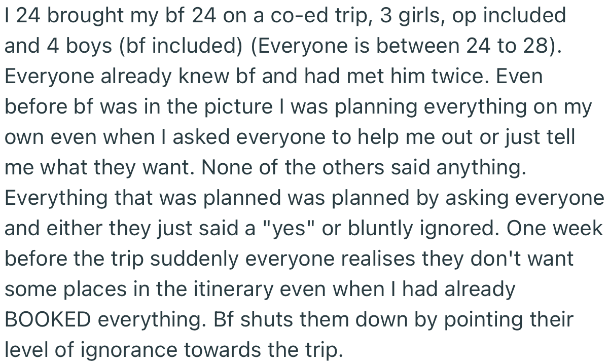Click the word "BOOKED" in capitals
The image size is (609, 364).
pos(48,319)
